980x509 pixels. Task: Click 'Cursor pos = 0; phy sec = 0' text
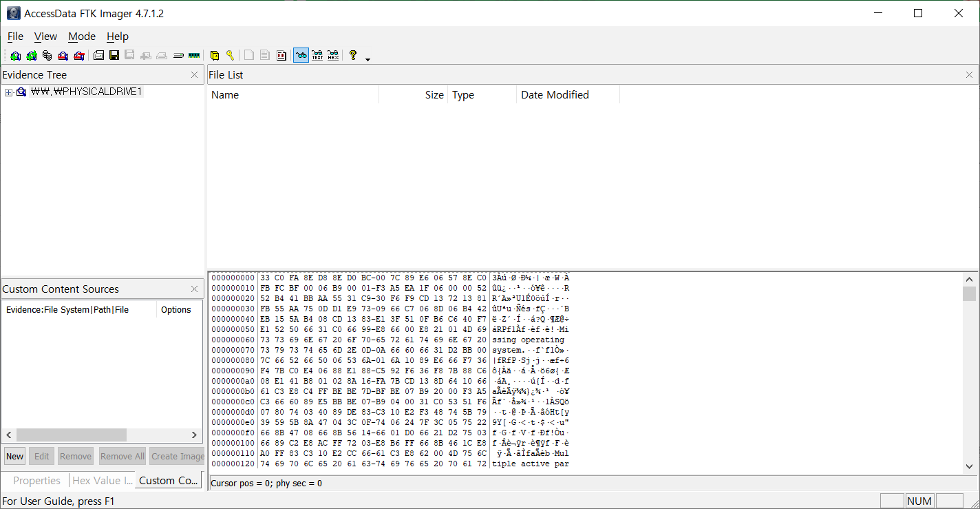coord(266,484)
